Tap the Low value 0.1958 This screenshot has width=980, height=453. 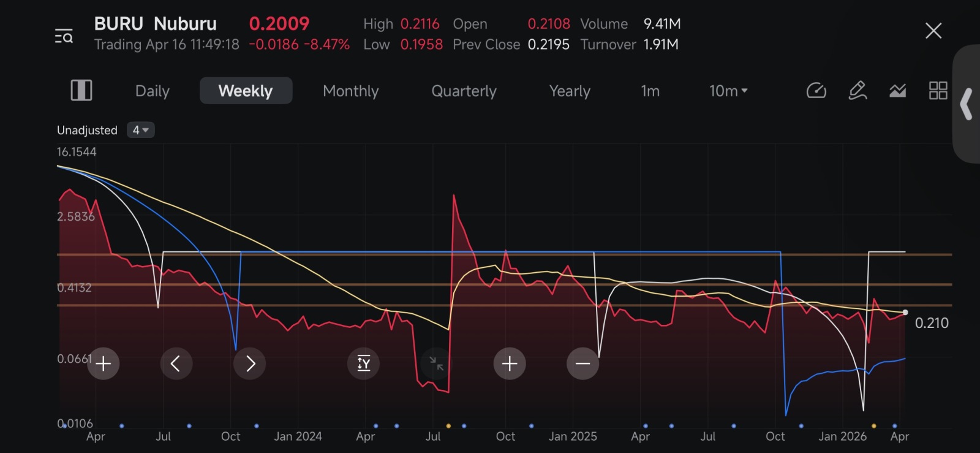point(421,44)
